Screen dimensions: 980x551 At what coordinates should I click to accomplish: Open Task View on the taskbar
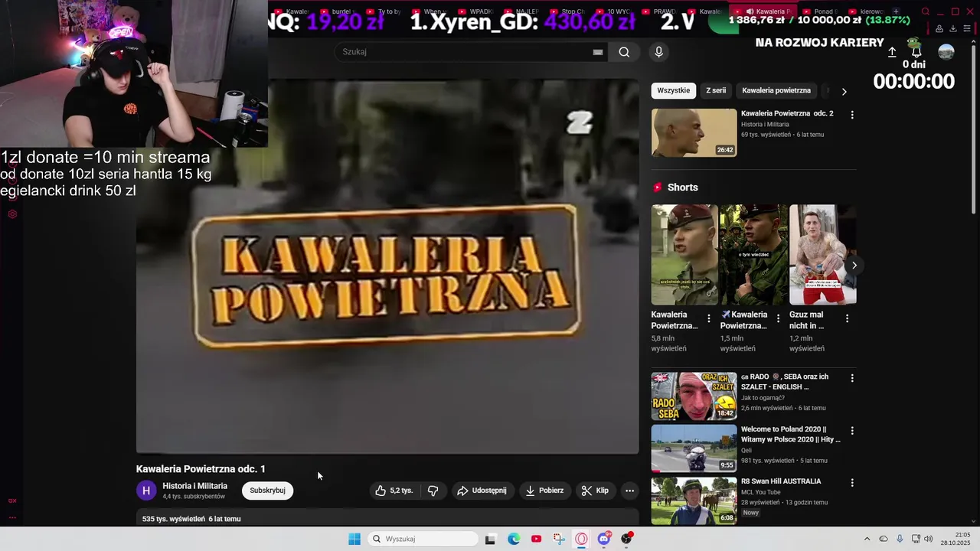491,539
